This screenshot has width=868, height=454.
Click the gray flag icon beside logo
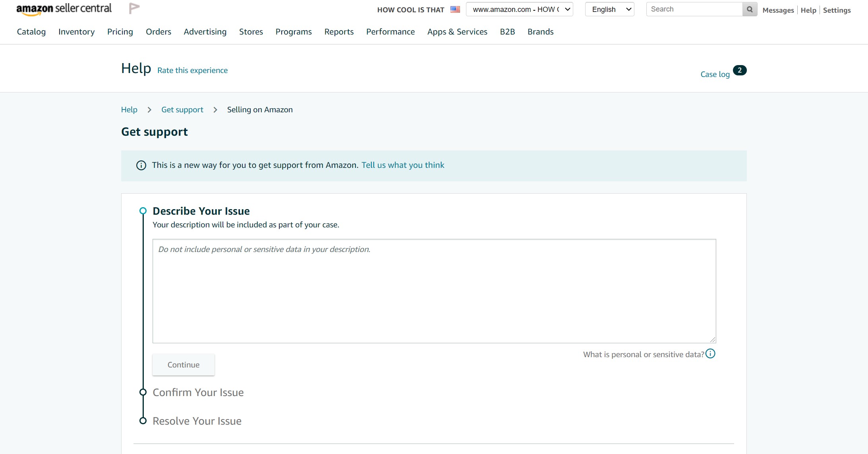point(134,8)
